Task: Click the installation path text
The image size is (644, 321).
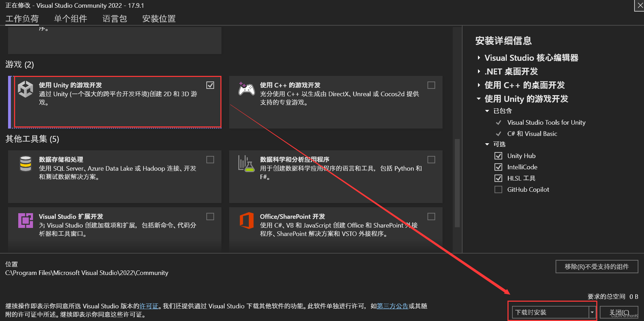Action: click(x=87, y=273)
